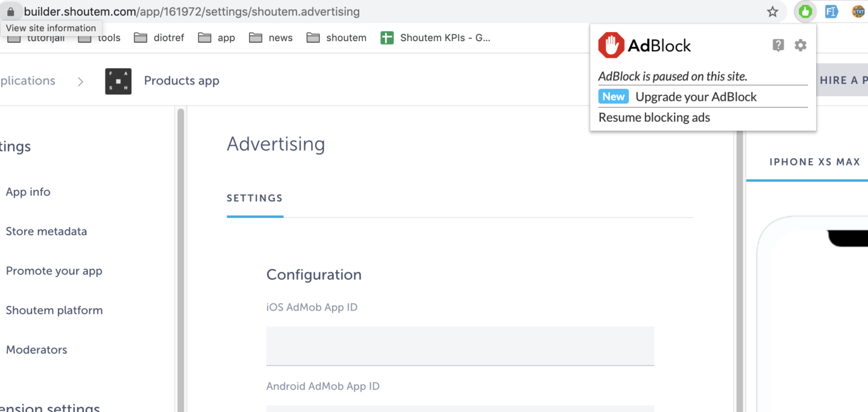Click the Fonts Ninja extension icon
This screenshot has width=868, height=412.
tap(831, 11)
